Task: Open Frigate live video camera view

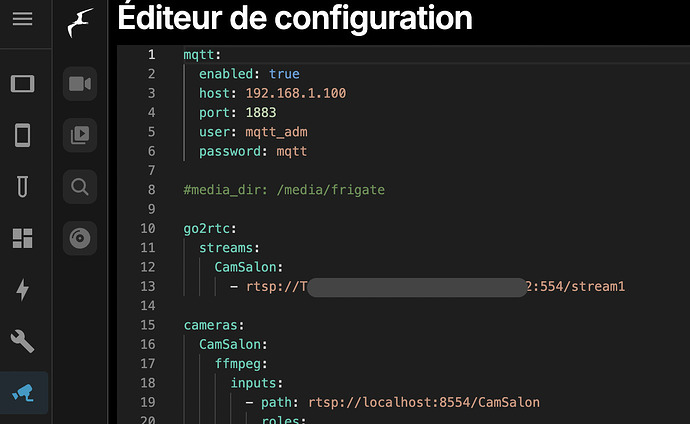Action: point(78,83)
